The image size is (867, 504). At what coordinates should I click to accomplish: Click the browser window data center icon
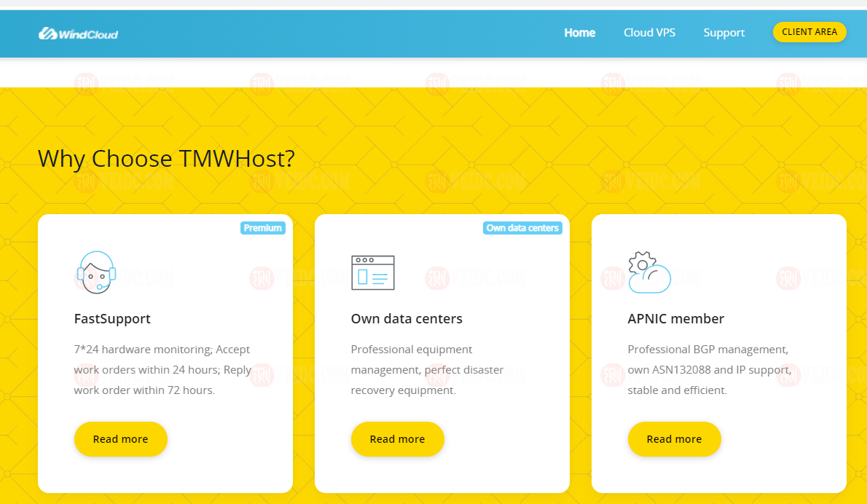click(x=372, y=272)
